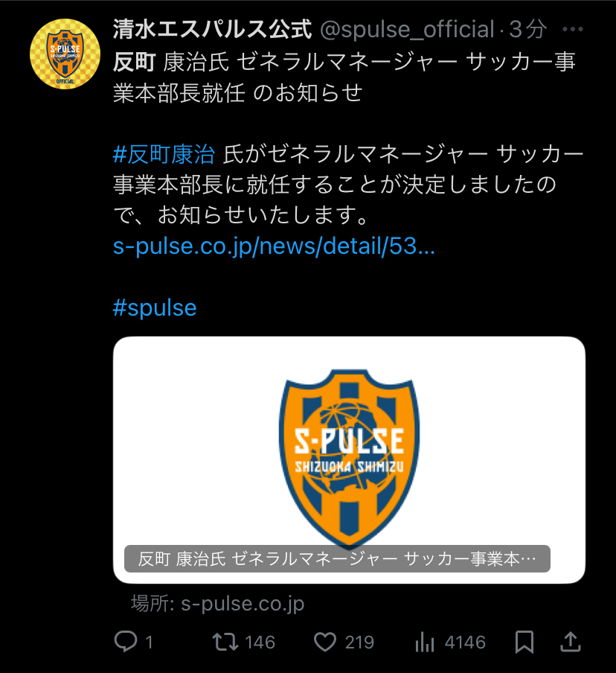Screen dimensions: 616x673
Task: Open card caption 反町 康治氏 ゼネラルマネージャー
Action: click(x=337, y=558)
